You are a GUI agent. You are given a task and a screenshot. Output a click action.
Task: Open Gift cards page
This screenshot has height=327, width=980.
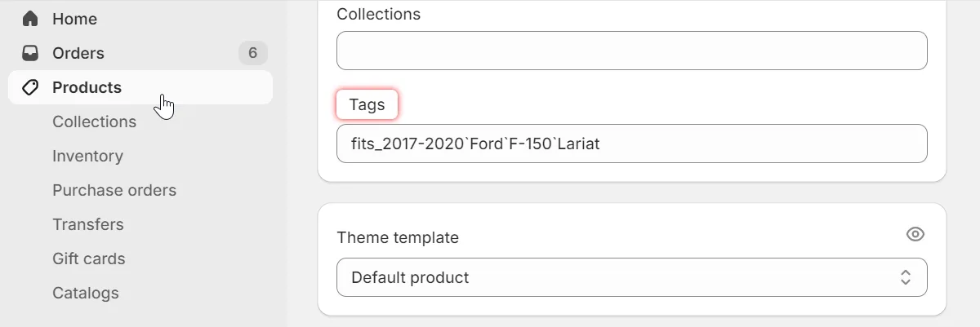pyautogui.click(x=89, y=259)
